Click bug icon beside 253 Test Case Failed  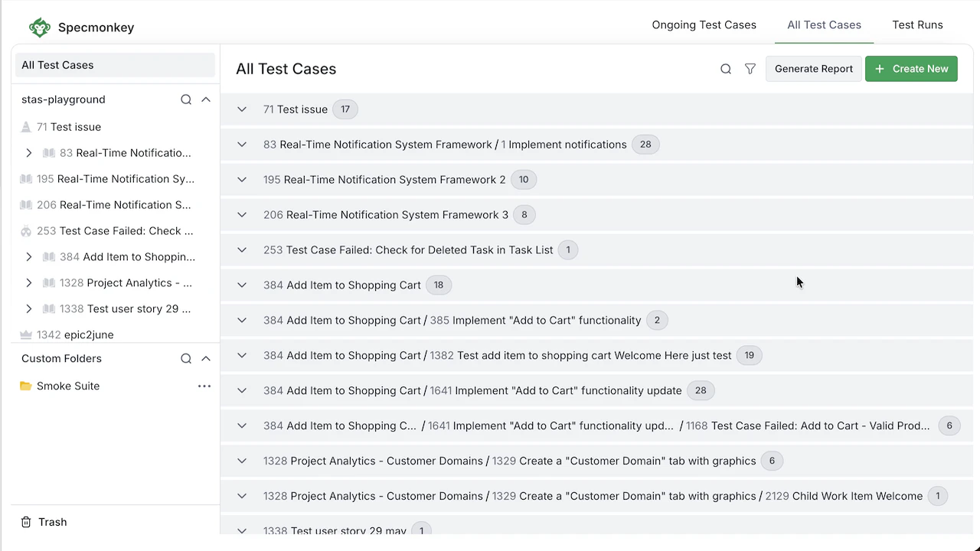tap(26, 231)
